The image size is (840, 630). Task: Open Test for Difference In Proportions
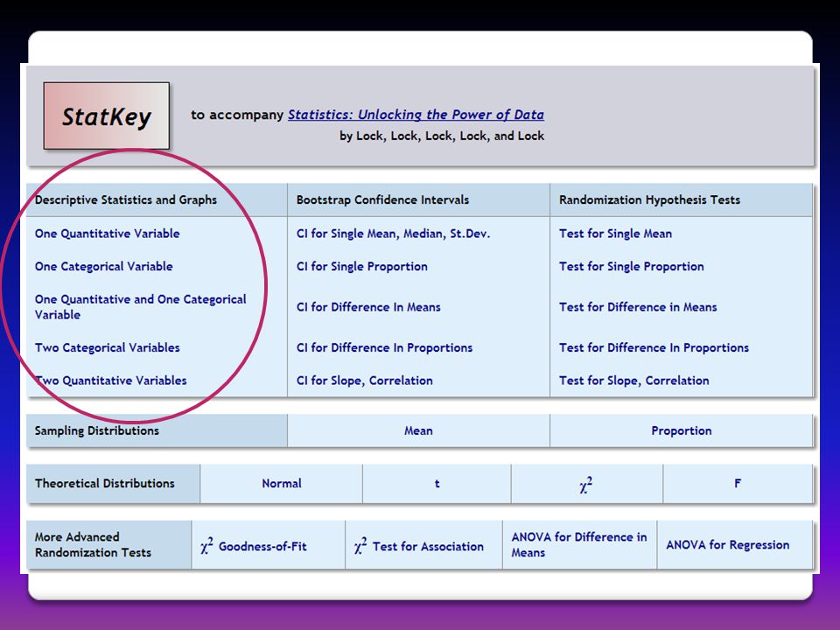[x=654, y=347]
